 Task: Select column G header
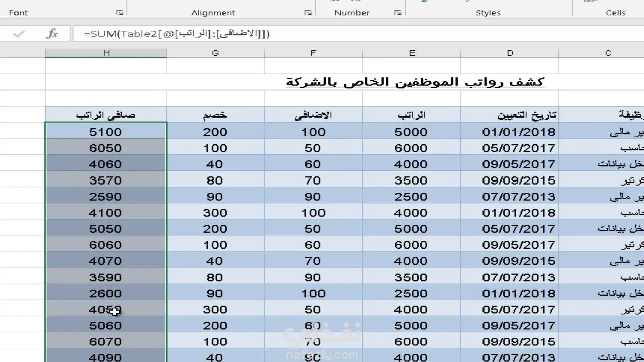pyautogui.click(x=215, y=53)
